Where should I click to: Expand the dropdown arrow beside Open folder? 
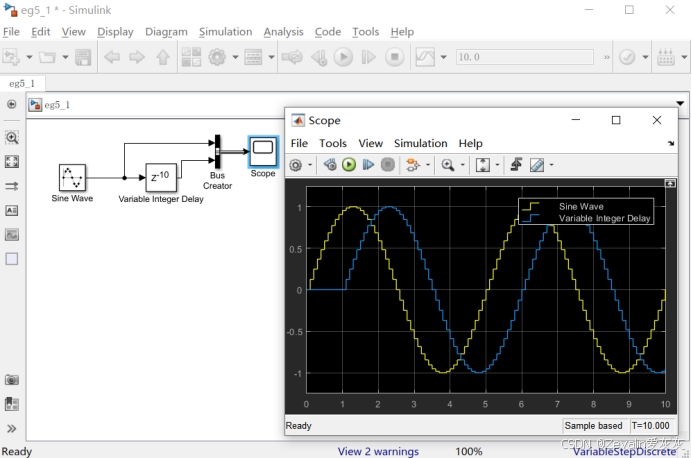[x=65, y=57]
